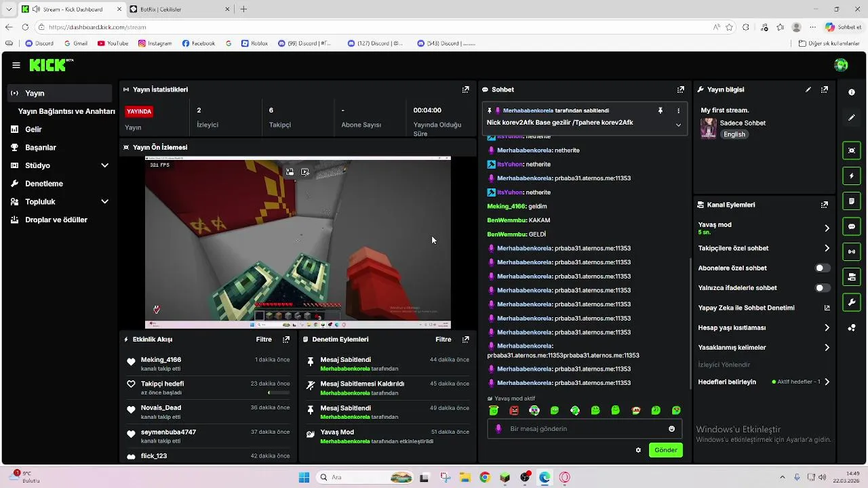Pop out the Etkinlik Akışı panel
This screenshot has width=868, height=488.
tap(286, 340)
